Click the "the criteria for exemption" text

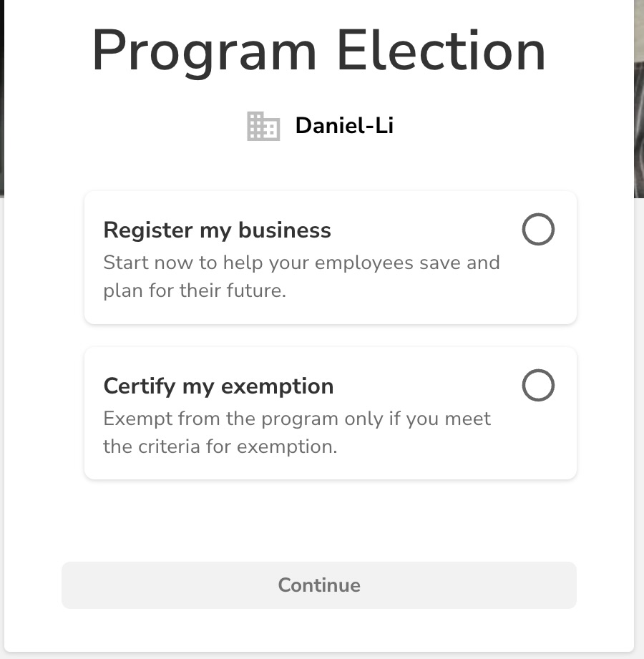click(x=220, y=447)
